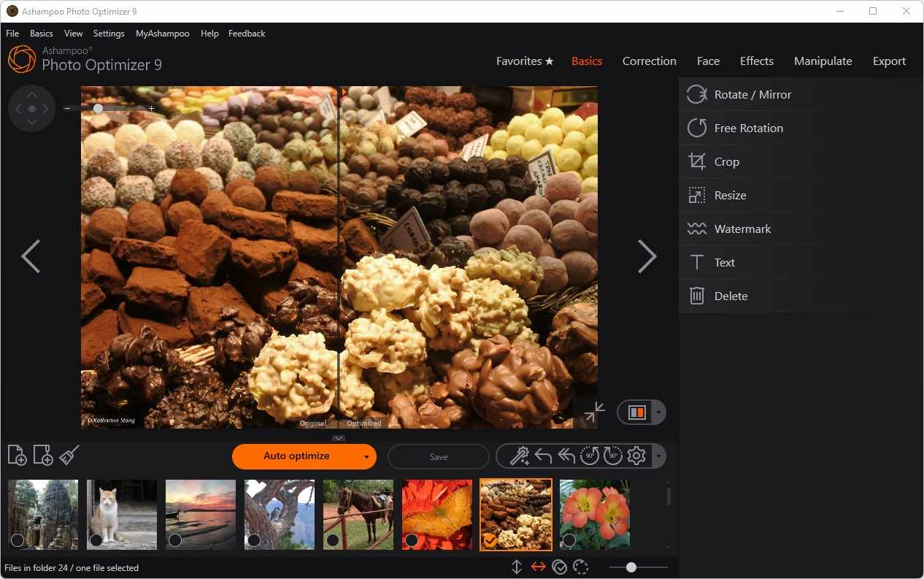Open the Auto optimize dropdown arrow
Screen dimensions: 924x579
366,456
